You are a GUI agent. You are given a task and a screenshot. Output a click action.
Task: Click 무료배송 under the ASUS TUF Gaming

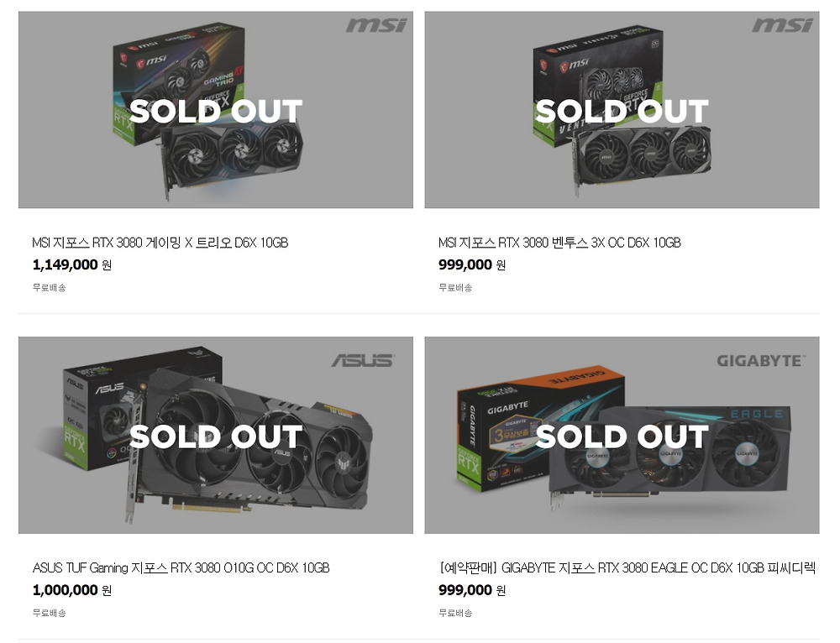49,613
